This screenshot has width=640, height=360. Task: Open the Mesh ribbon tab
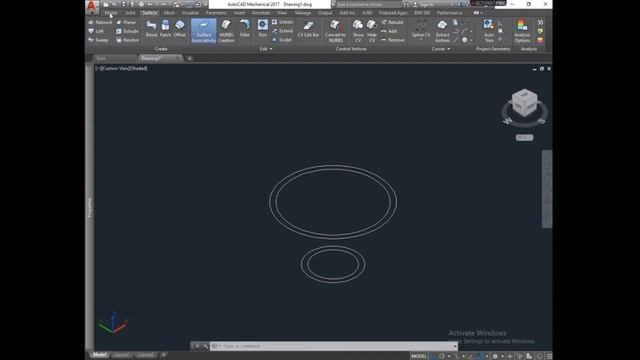169,13
